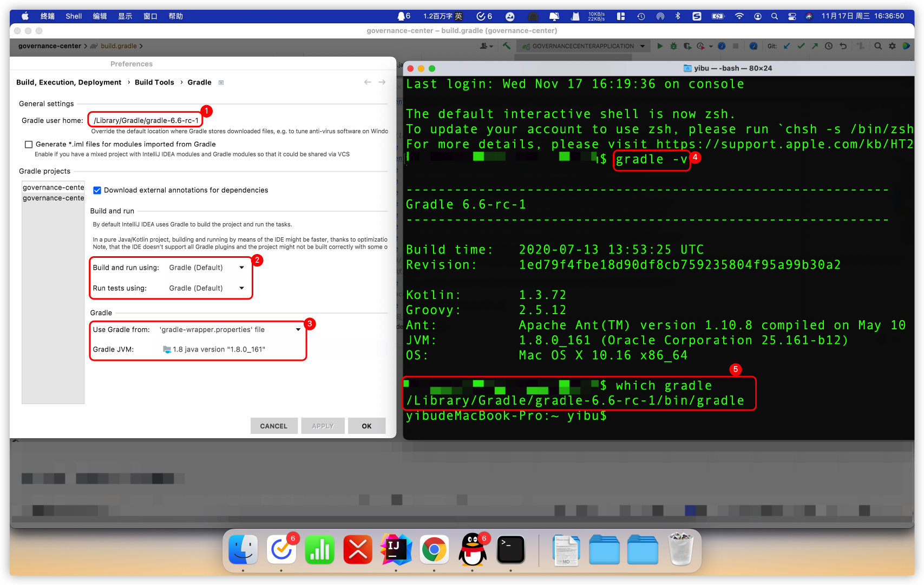This screenshot has height=585, width=924.
Task: Start debugging with the bug icon
Action: 673,46
